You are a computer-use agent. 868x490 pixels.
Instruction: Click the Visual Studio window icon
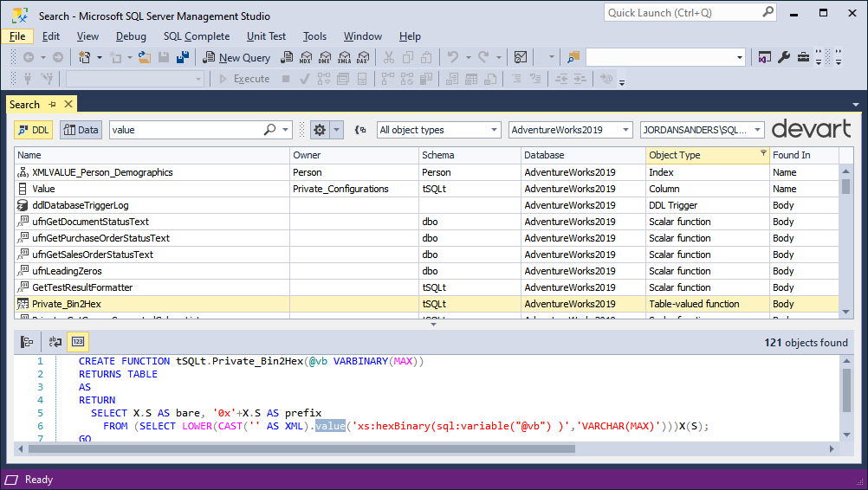tap(765, 57)
